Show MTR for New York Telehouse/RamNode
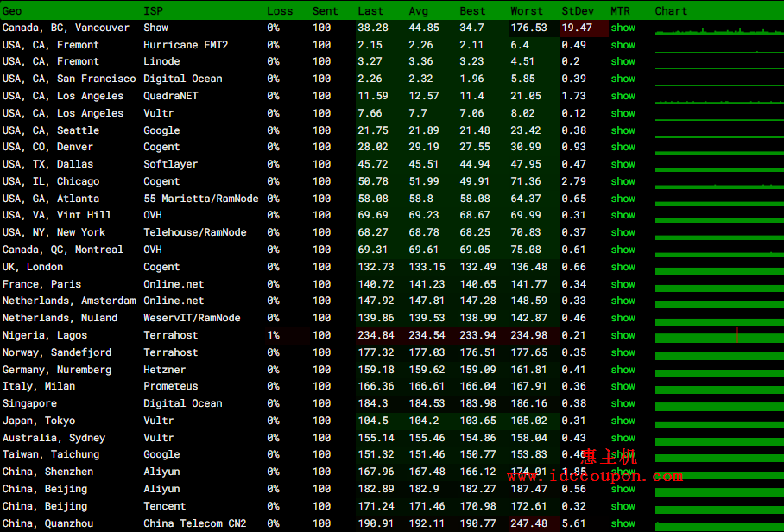784x532 pixels. tap(623, 232)
